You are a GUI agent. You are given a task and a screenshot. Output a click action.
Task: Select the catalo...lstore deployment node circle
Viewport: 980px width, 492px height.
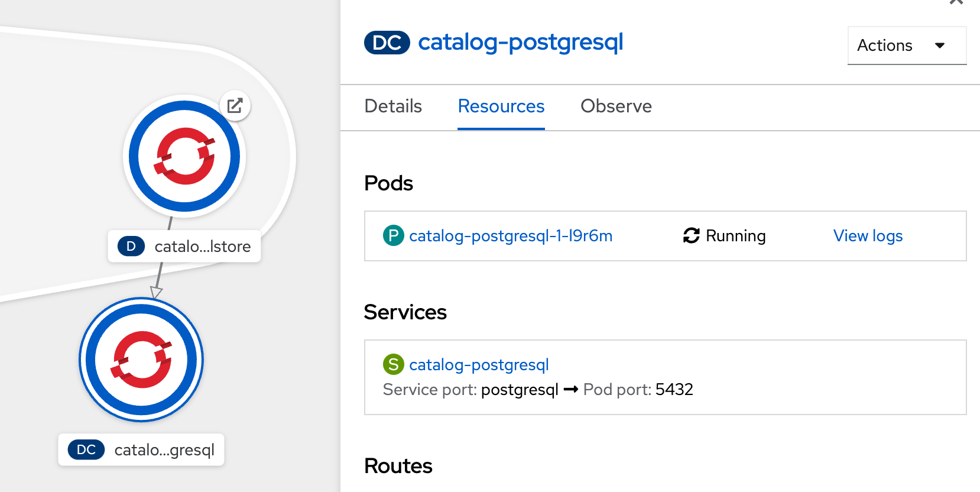click(x=184, y=156)
